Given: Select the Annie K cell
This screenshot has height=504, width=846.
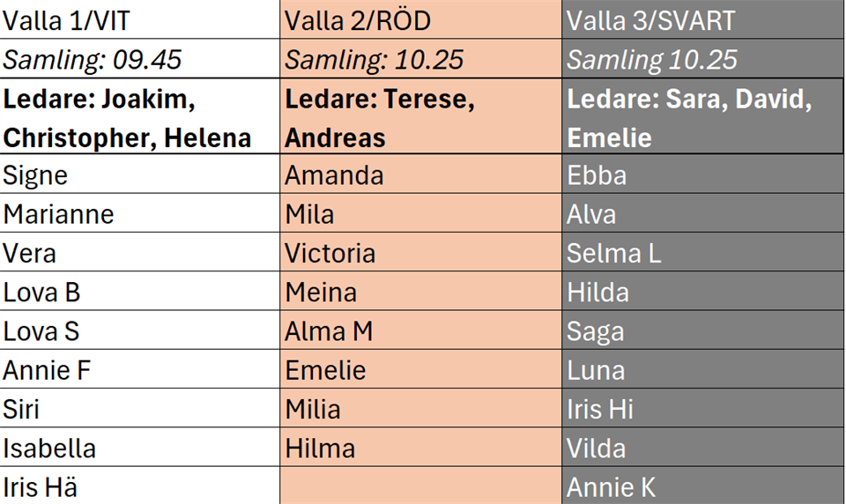Looking at the screenshot, I should tap(703, 485).
